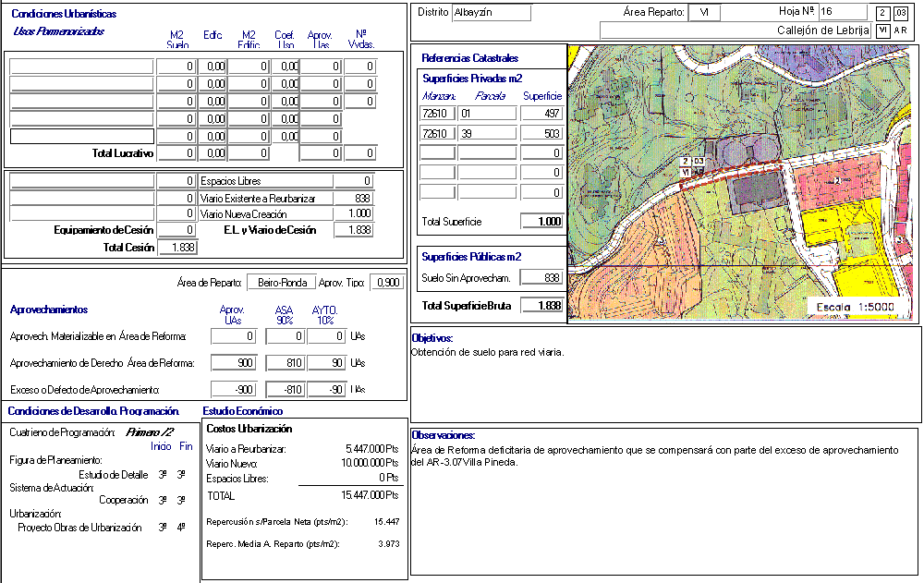The width and height of the screenshot is (924, 583).
Task: Click Superficie field with value 497
Action: pyautogui.click(x=541, y=114)
